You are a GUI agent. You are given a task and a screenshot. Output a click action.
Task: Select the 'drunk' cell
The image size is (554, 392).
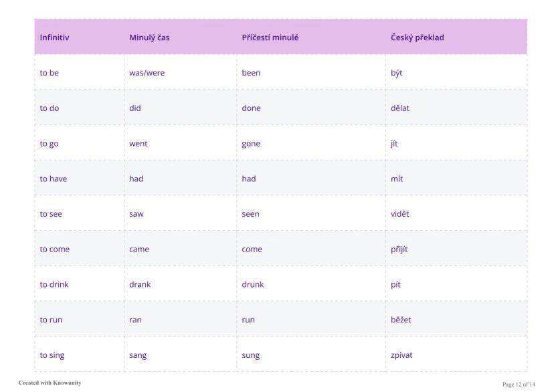253,284
